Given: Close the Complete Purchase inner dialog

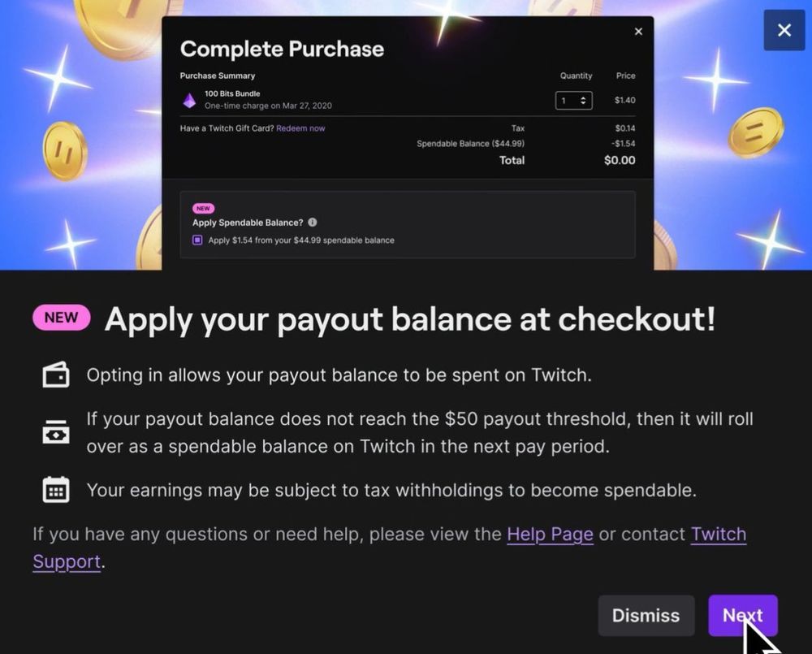Looking at the screenshot, I should 638,32.
